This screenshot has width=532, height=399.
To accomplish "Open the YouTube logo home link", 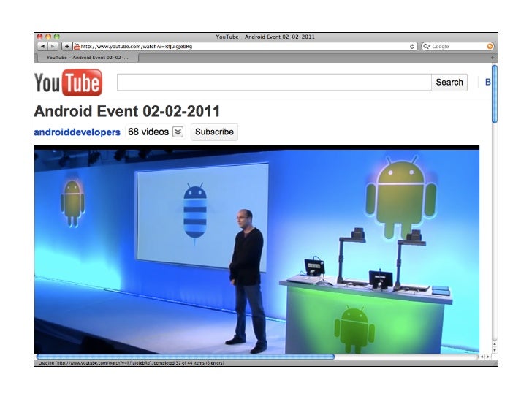I will [68, 83].
